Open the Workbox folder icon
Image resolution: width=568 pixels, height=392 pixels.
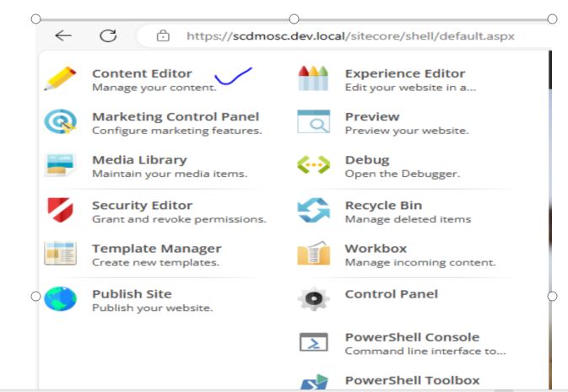tap(313, 253)
